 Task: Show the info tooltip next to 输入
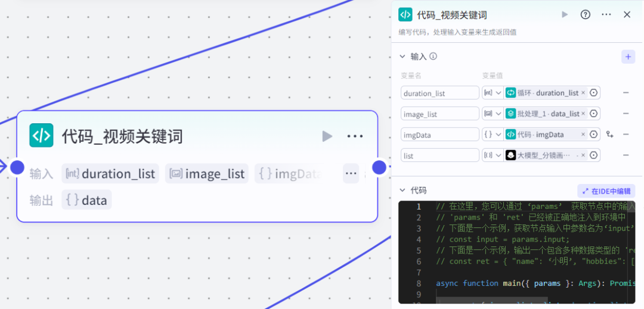point(433,56)
